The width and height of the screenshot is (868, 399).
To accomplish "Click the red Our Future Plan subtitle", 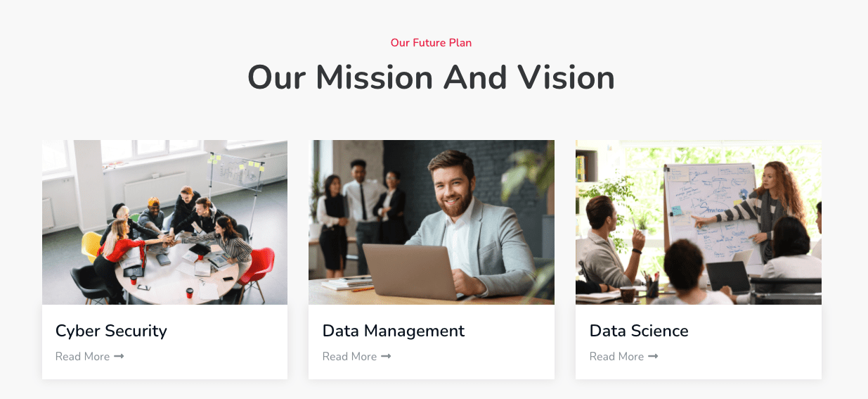I will click(x=431, y=43).
